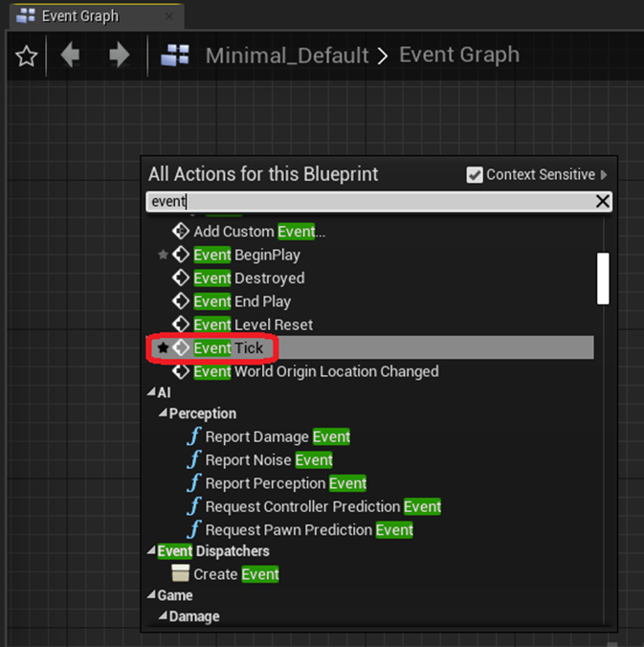Viewport: 644px width, 647px height.
Task: Collapse the Perception subcategory
Action: 164,413
